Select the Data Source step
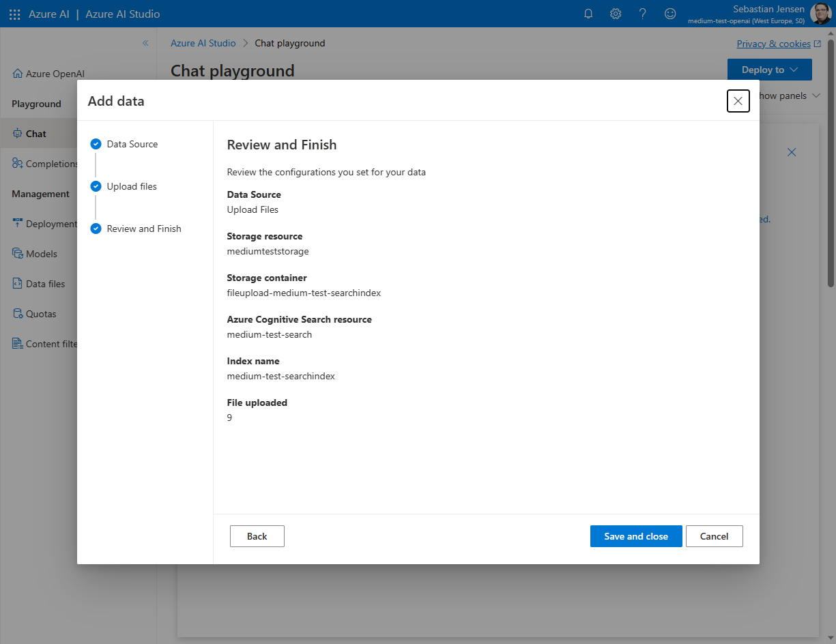The width and height of the screenshot is (836, 644). click(132, 144)
